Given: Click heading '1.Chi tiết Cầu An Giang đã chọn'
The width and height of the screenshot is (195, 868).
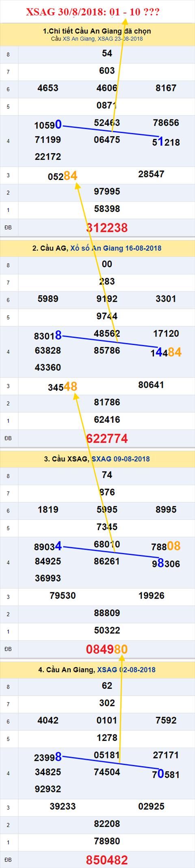Looking at the screenshot, I should pyautogui.click(x=97, y=31).
